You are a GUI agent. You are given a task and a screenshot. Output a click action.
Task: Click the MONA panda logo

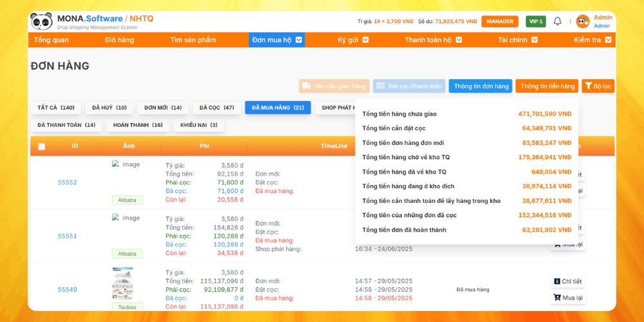[x=41, y=21]
